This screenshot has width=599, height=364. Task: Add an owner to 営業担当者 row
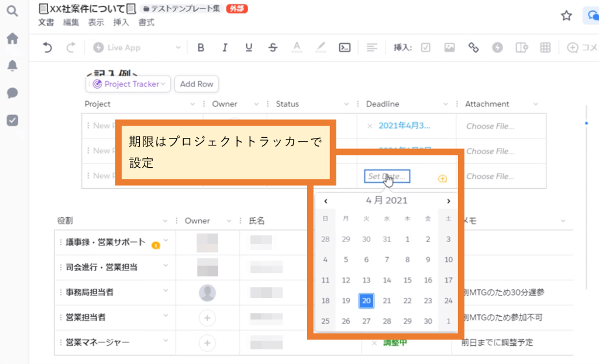(208, 318)
